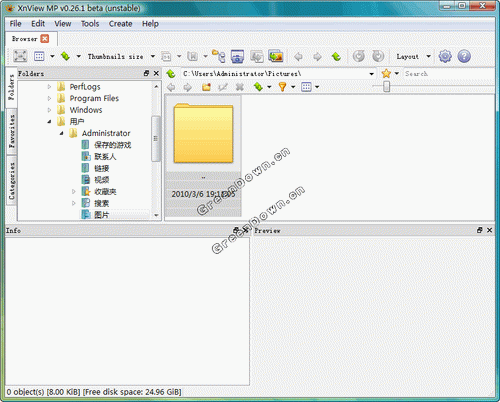The height and width of the screenshot is (402, 500).
Task: Select the Administrator folder in tree
Action: pos(106,133)
